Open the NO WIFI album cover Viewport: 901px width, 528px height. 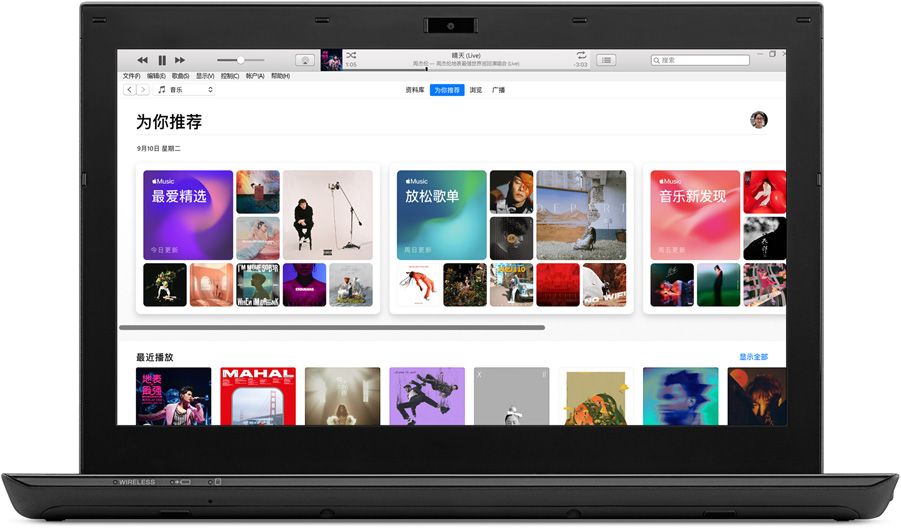(x=604, y=285)
